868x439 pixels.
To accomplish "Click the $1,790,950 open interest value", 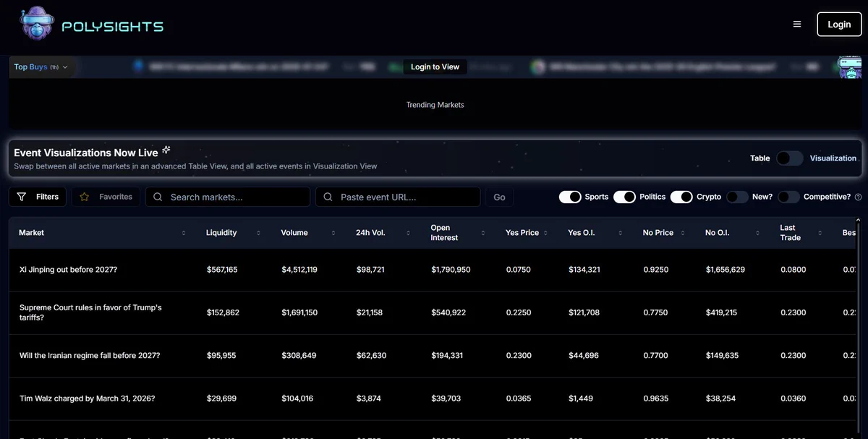I will coord(451,270).
